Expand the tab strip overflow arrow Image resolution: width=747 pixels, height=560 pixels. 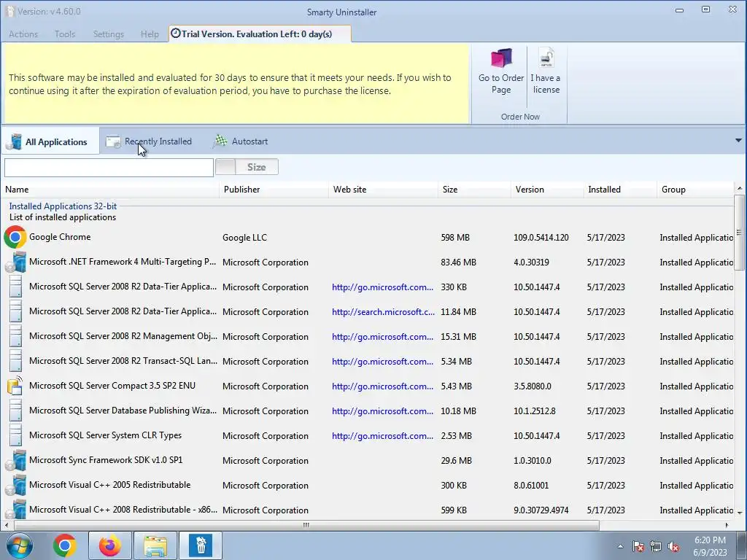[738, 141]
